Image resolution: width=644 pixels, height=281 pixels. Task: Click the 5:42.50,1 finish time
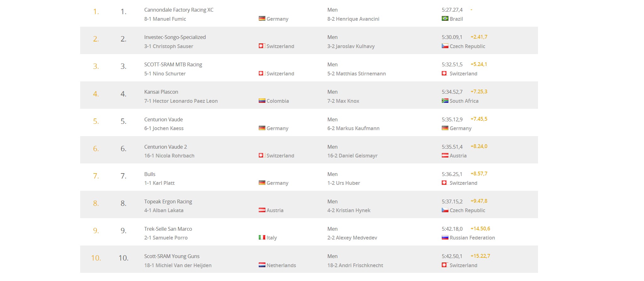click(452, 256)
